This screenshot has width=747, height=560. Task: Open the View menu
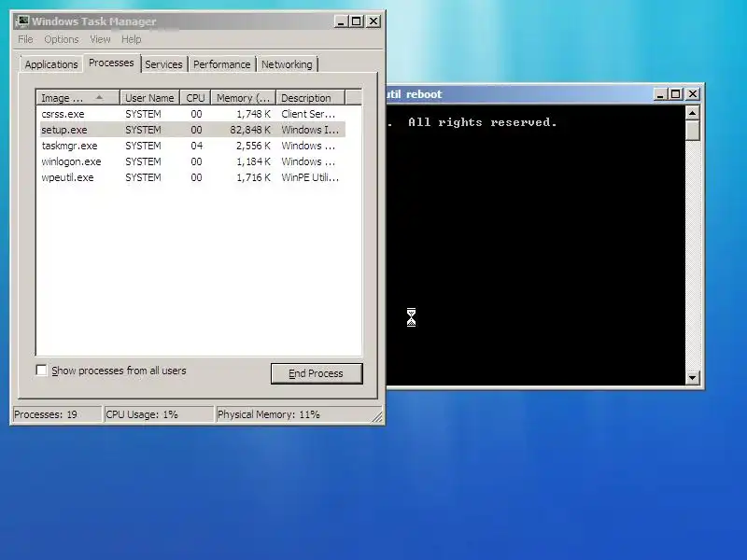click(x=100, y=39)
